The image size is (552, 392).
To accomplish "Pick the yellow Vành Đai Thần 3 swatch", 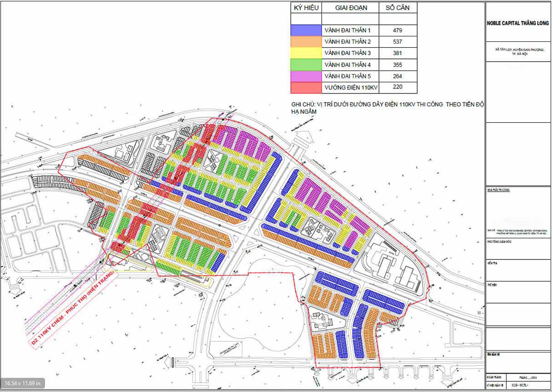I will pyautogui.click(x=306, y=53).
